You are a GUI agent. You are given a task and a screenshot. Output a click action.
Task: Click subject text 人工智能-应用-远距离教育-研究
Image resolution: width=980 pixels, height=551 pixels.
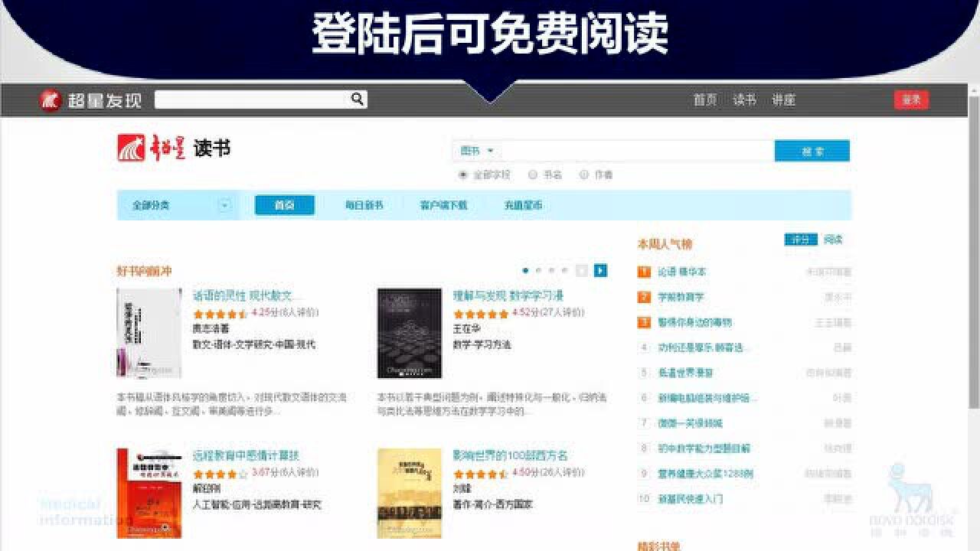click(257, 505)
